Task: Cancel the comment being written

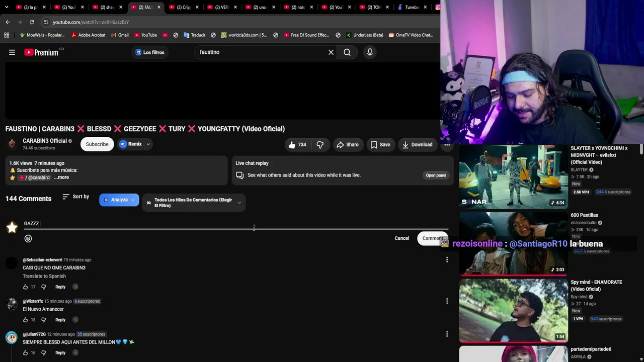Action: [x=402, y=238]
